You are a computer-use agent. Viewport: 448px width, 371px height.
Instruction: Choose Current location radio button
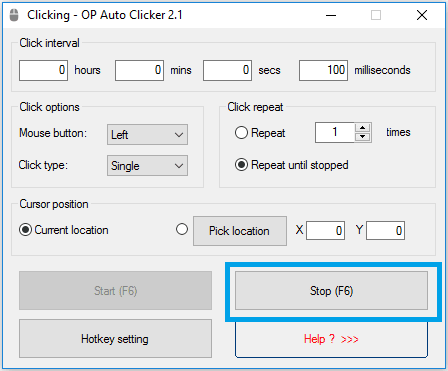point(25,230)
